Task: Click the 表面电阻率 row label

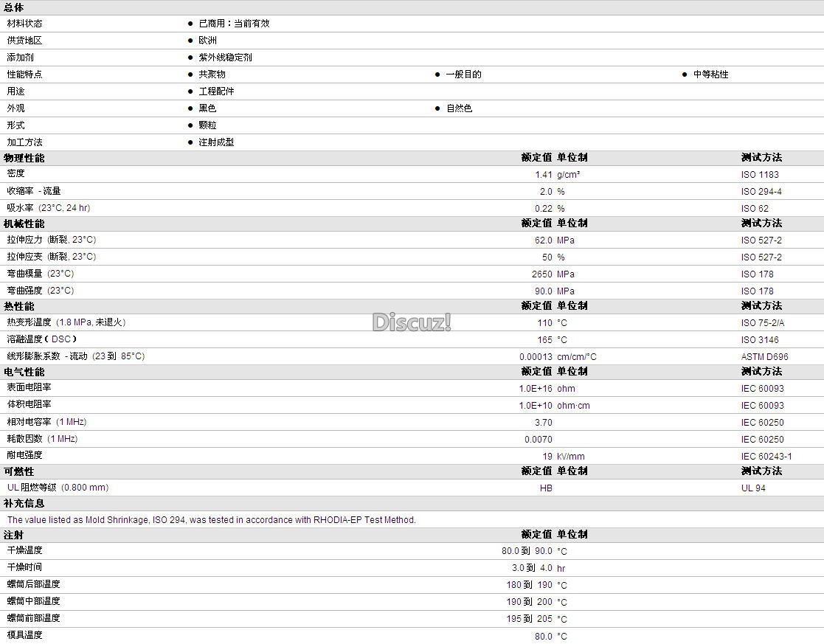Action: 29,387
